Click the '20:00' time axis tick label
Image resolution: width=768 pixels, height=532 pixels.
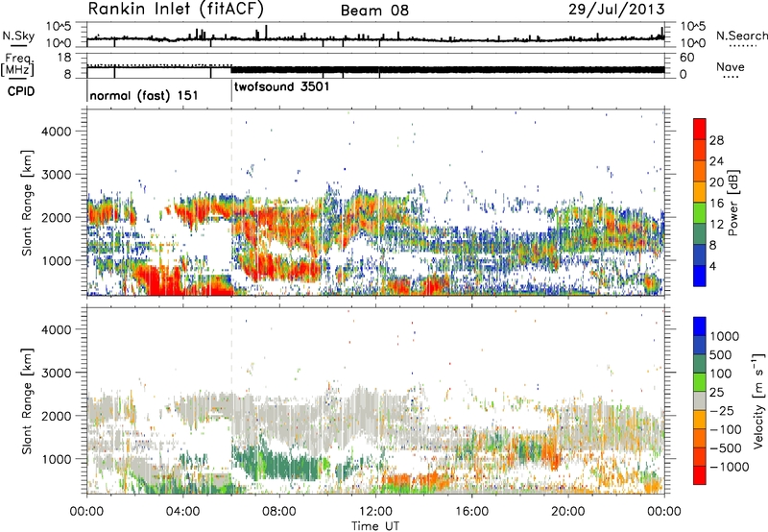[x=568, y=512]
